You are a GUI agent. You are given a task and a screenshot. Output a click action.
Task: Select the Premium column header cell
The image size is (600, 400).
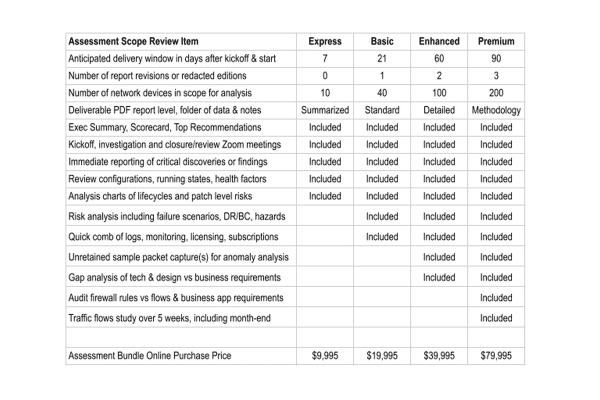click(x=496, y=41)
